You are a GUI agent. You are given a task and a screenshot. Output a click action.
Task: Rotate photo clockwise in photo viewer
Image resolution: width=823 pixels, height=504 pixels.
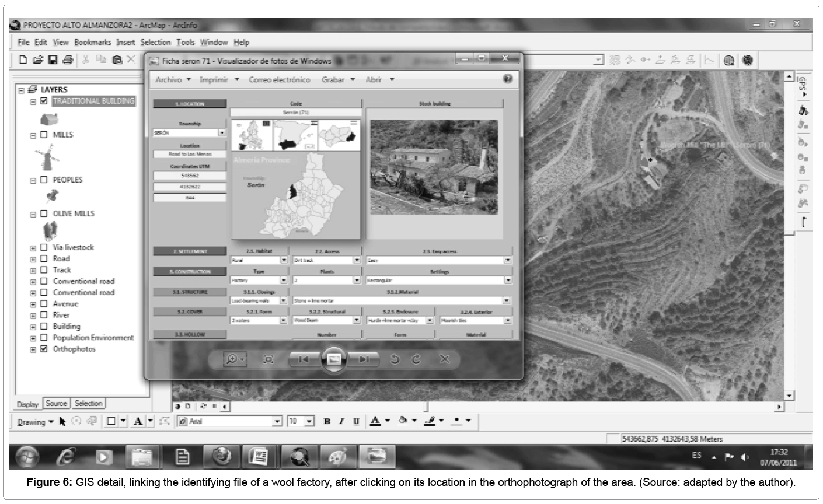pos(416,359)
